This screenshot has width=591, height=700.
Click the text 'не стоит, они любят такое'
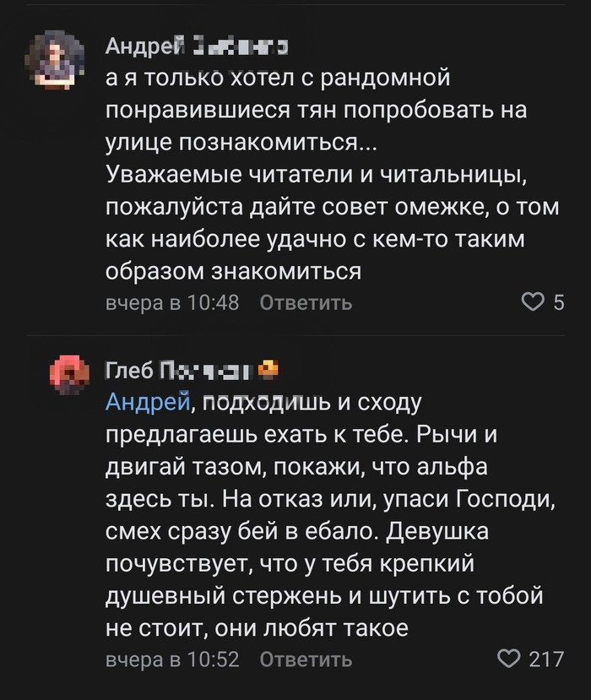click(x=257, y=627)
